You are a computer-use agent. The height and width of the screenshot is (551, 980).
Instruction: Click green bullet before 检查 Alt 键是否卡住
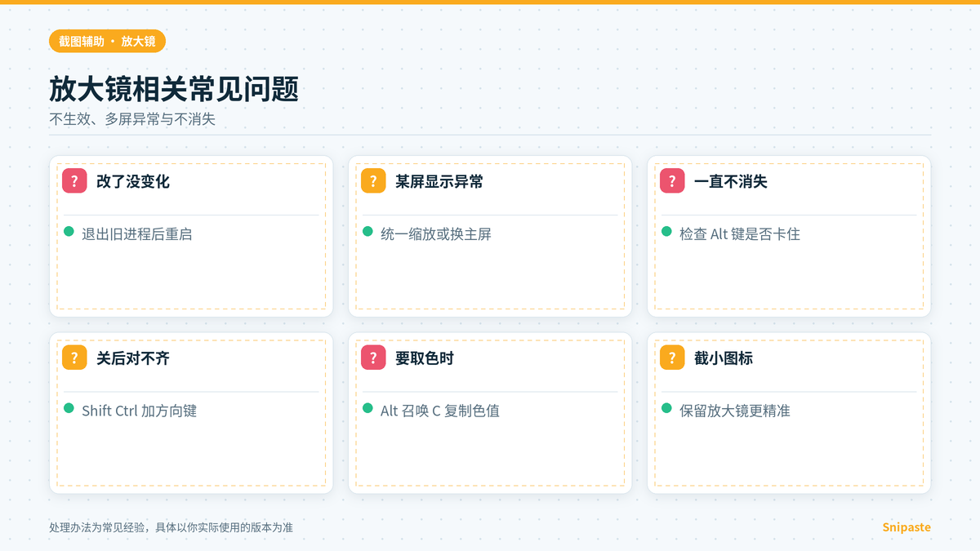[x=667, y=232]
